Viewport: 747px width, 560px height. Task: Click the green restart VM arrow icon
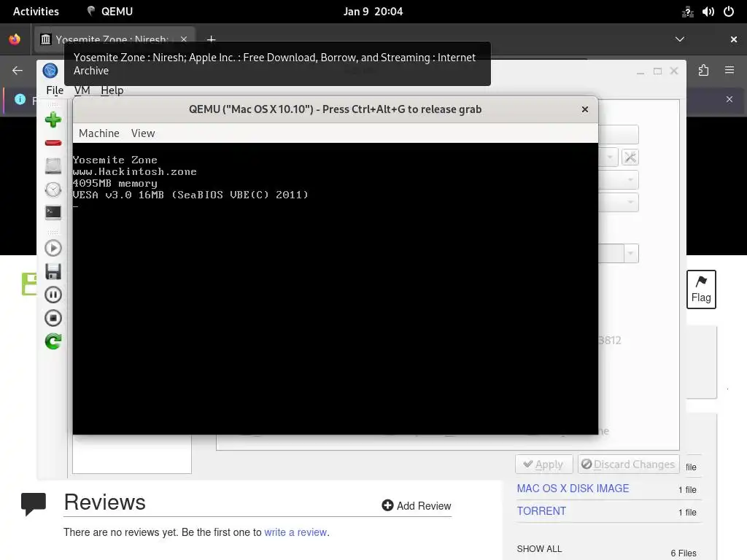pyautogui.click(x=53, y=341)
